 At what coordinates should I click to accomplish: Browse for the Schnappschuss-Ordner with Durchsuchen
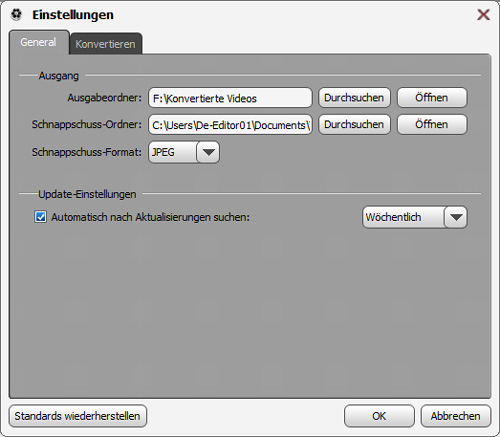point(354,125)
